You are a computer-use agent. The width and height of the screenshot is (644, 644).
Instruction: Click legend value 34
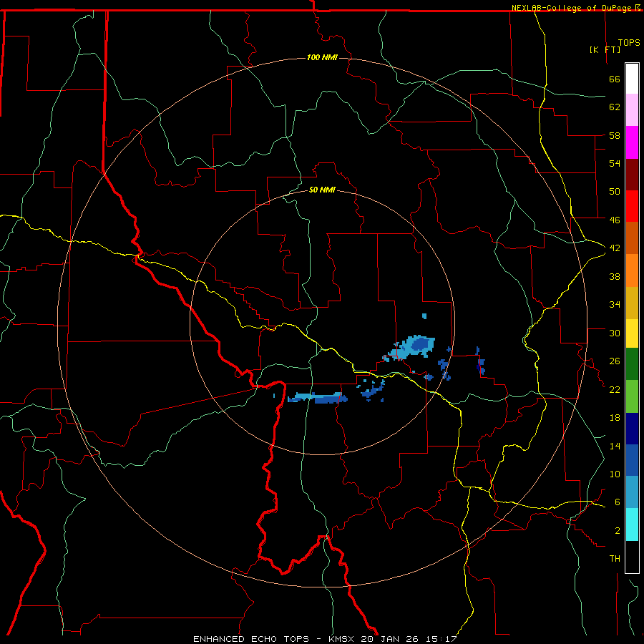pyautogui.click(x=615, y=305)
